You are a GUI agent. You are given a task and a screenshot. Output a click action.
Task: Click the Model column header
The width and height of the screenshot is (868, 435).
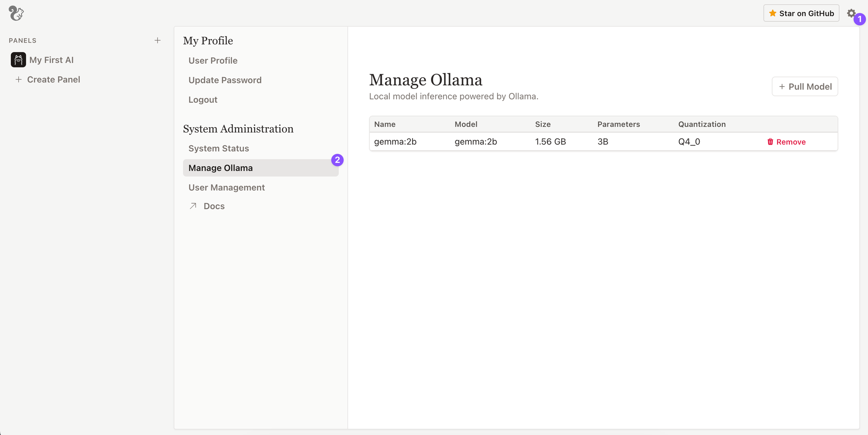tap(466, 124)
